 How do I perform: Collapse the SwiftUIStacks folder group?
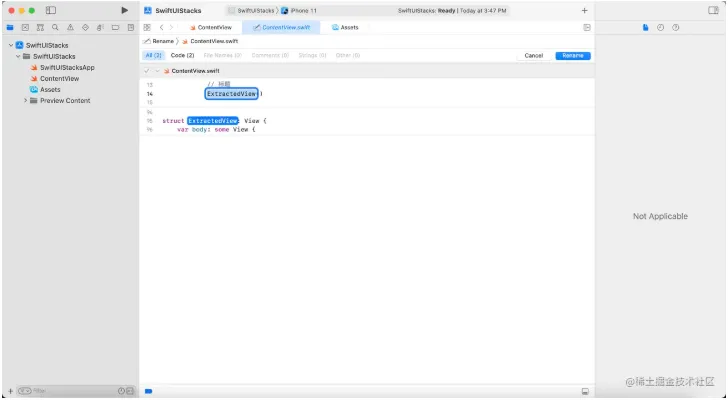pos(18,56)
